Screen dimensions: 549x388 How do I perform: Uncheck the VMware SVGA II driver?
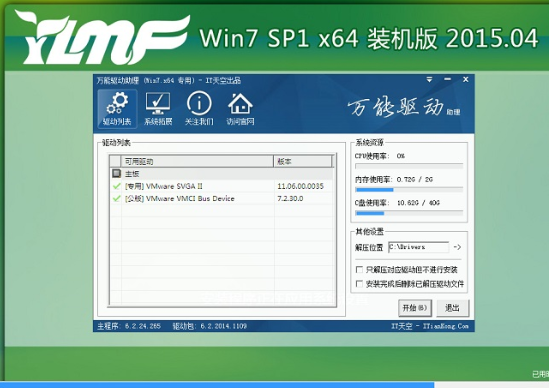[116, 186]
